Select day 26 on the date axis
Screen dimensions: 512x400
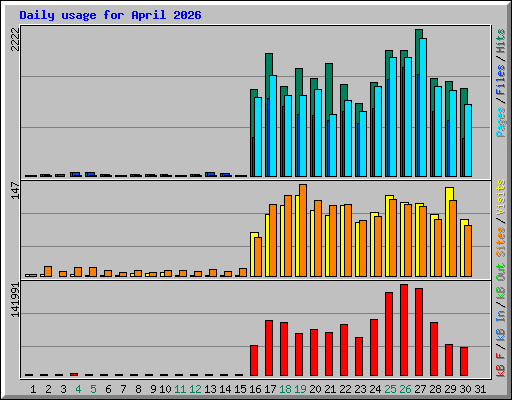405,389
